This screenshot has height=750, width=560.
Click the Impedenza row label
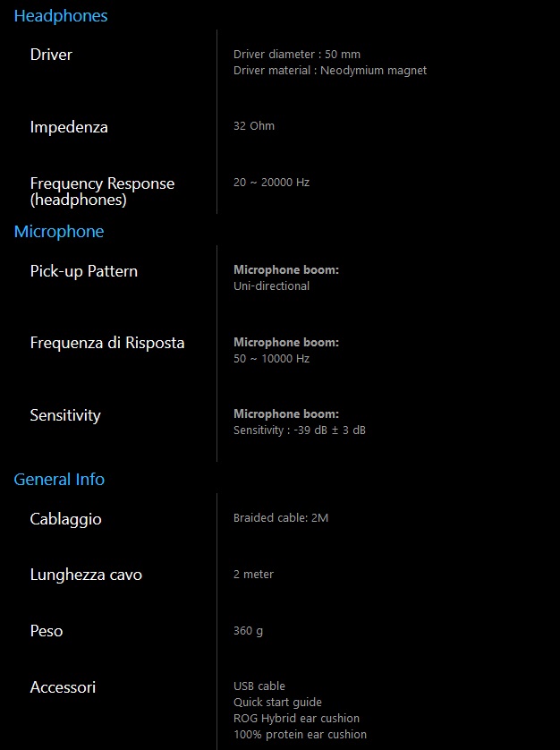[x=69, y=127]
